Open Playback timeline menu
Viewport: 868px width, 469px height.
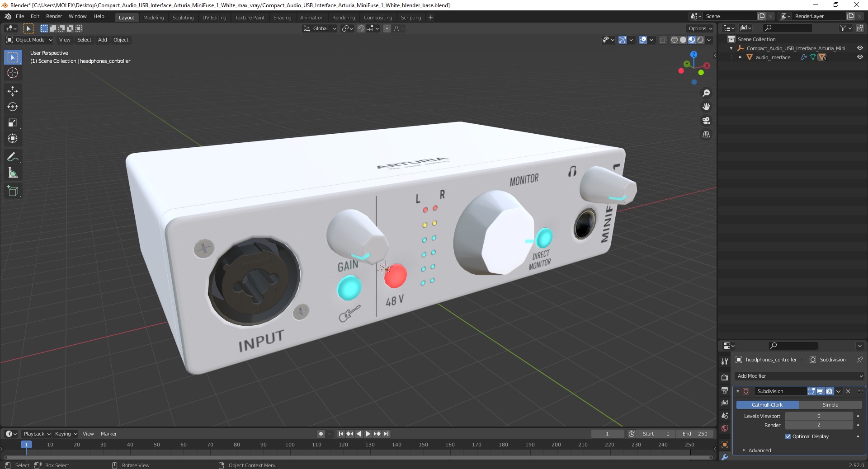(36, 434)
